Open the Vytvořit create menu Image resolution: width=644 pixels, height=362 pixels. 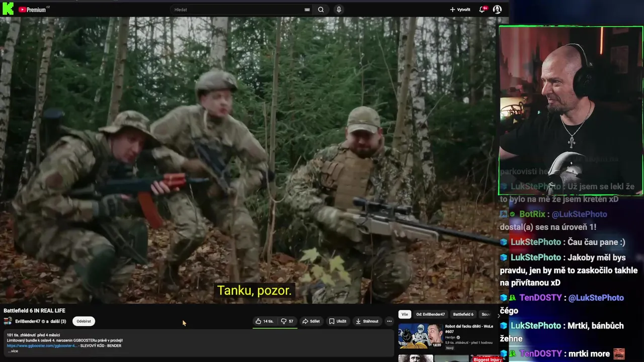(x=460, y=10)
